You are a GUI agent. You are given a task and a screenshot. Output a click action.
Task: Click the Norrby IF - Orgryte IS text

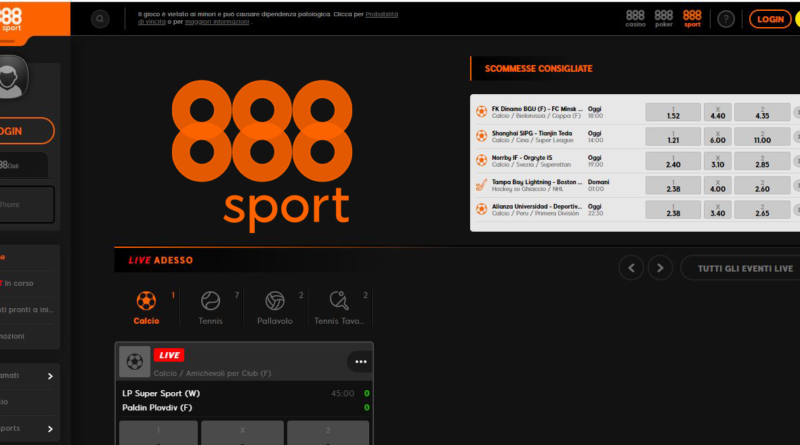522,158
